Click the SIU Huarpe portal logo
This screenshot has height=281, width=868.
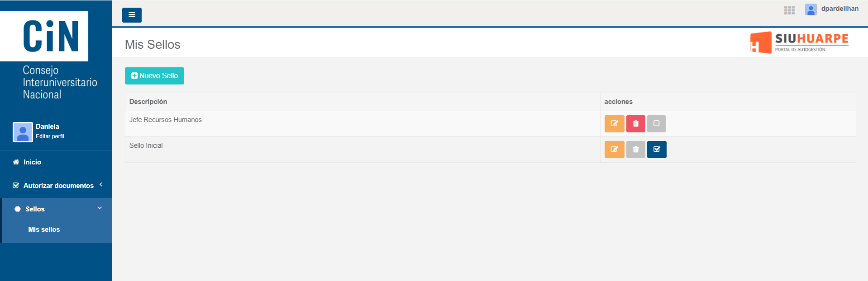799,42
